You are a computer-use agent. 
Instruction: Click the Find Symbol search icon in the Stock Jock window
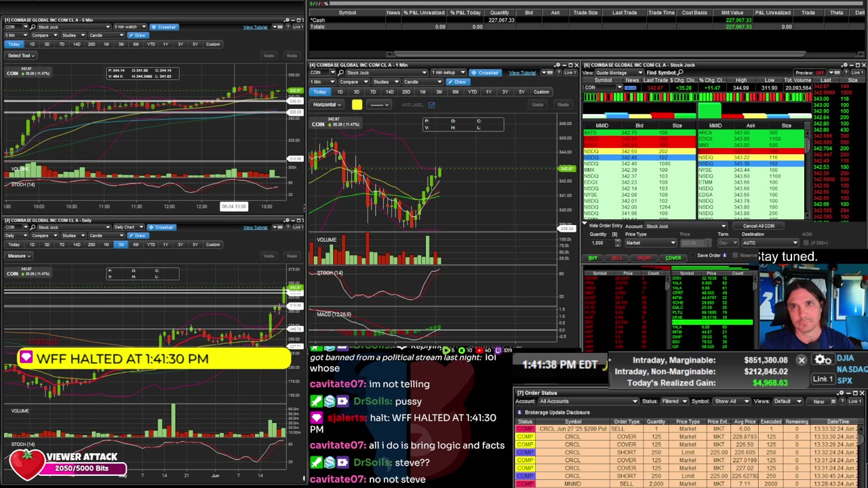point(680,73)
